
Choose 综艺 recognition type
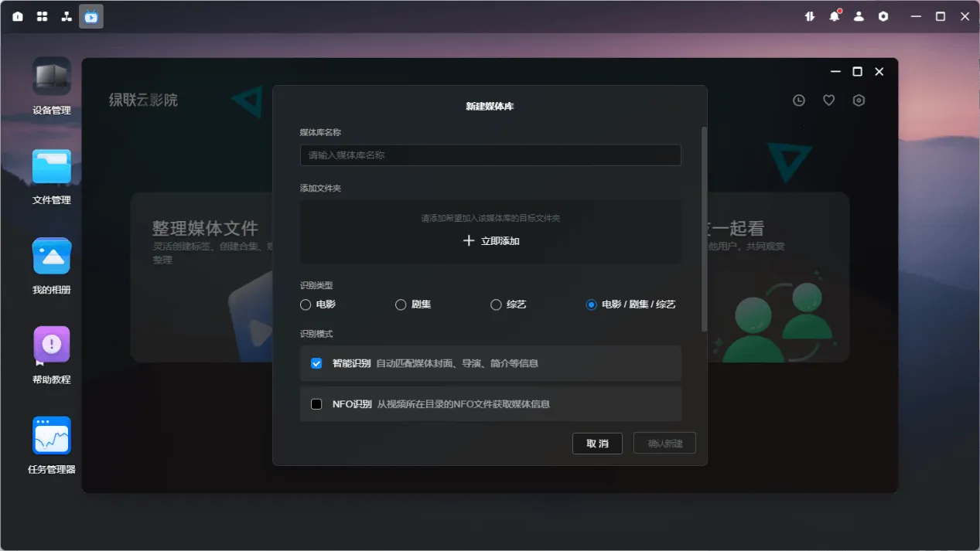(x=496, y=304)
